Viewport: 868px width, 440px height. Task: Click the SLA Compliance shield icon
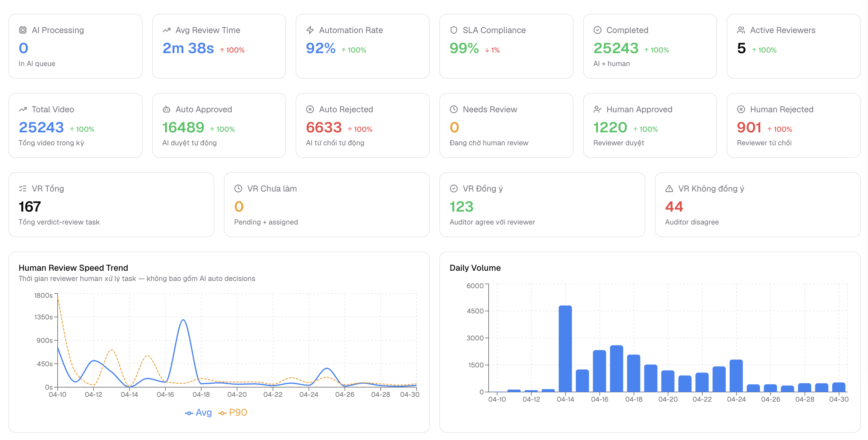point(454,30)
